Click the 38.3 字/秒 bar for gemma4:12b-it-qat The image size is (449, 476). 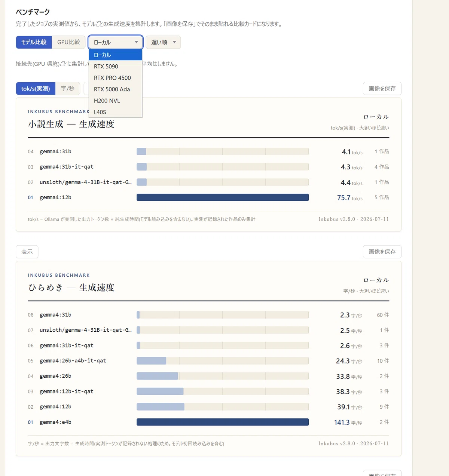160,391
